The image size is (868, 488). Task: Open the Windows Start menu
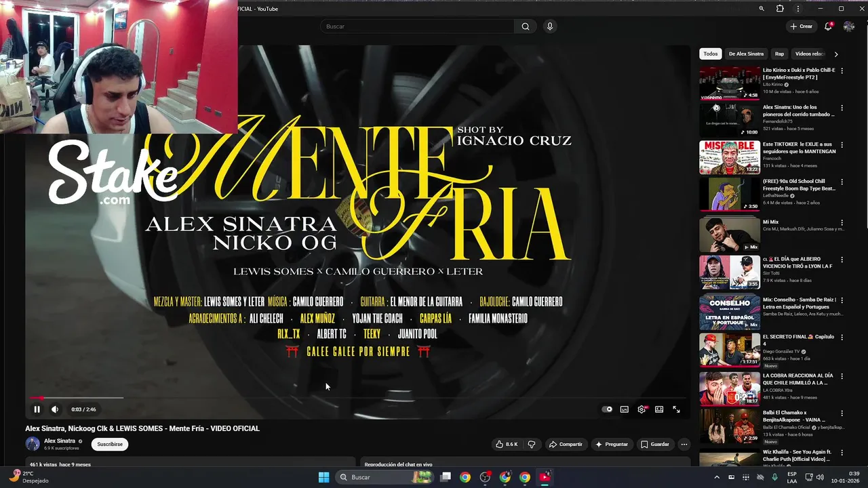click(323, 477)
